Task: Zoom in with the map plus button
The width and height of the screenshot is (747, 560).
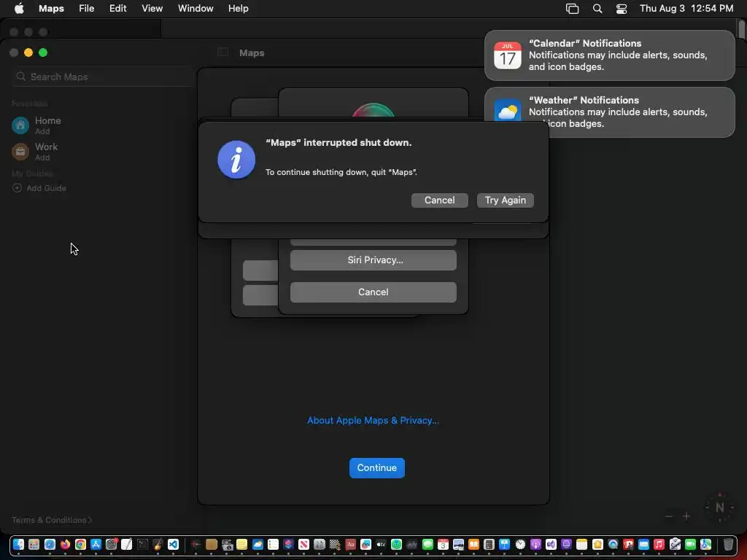Action: tap(686, 516)
